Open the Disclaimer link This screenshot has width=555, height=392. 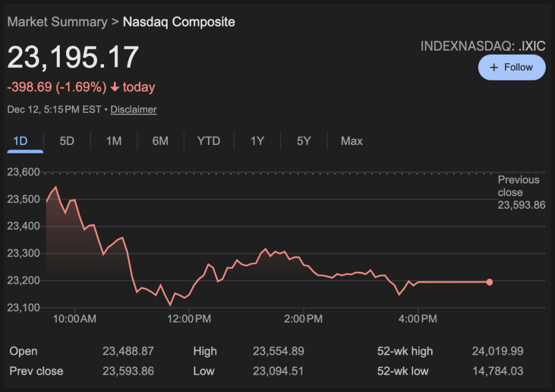133,109
